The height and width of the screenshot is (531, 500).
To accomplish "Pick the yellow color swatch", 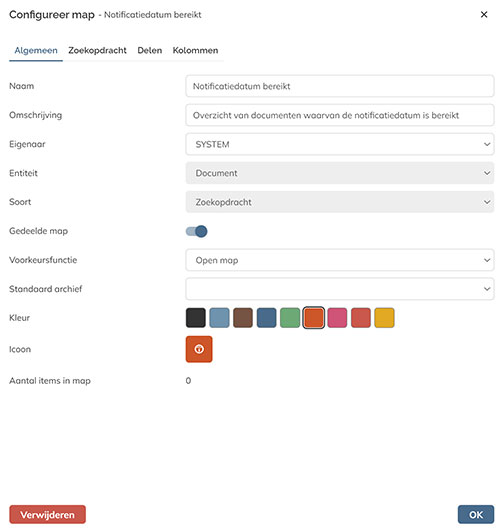I will 384,318.
